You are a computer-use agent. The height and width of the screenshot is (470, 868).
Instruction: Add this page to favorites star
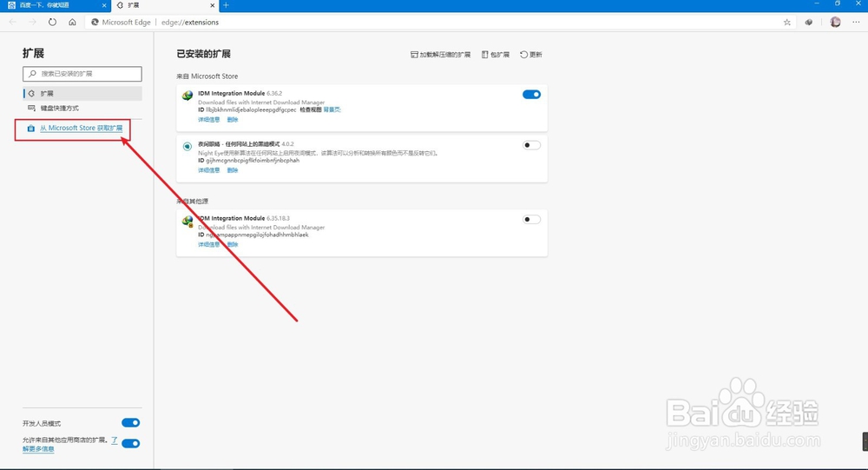click(x=786, y=23)
